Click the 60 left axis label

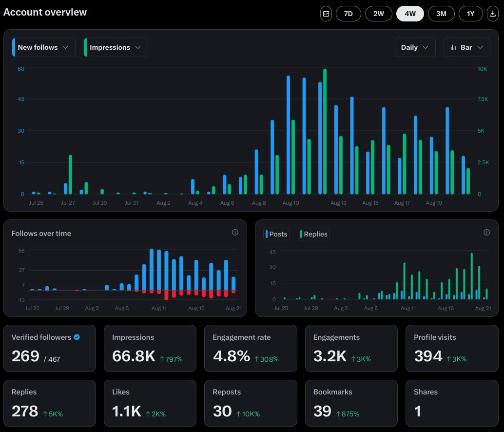tap(21, 69)
